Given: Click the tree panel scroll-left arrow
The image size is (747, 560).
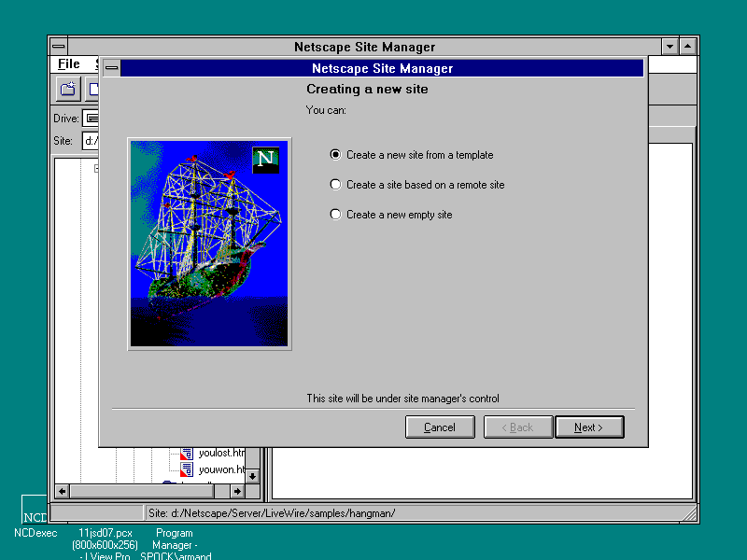Looking at the screenshot, I should click(x=63, y=491).
